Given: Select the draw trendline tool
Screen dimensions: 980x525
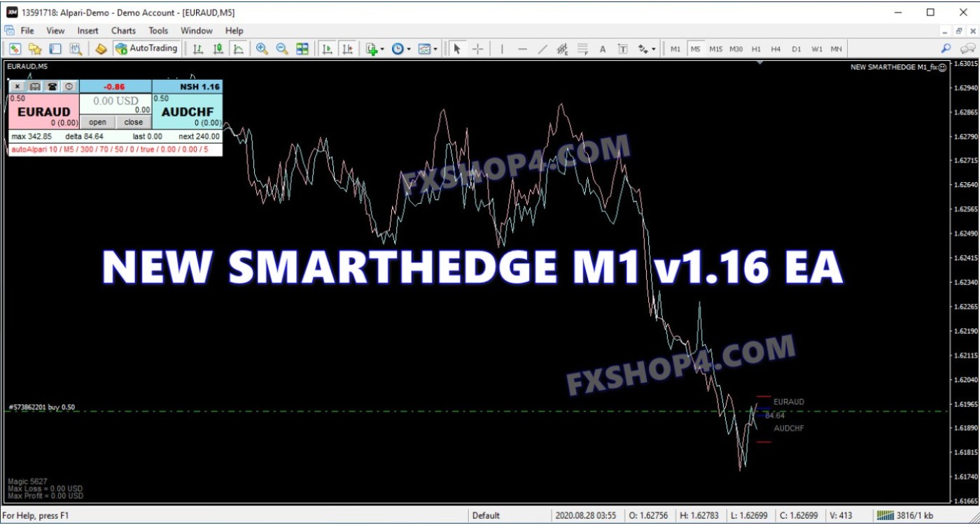Looking at the screenshot, I should point(542,49).
